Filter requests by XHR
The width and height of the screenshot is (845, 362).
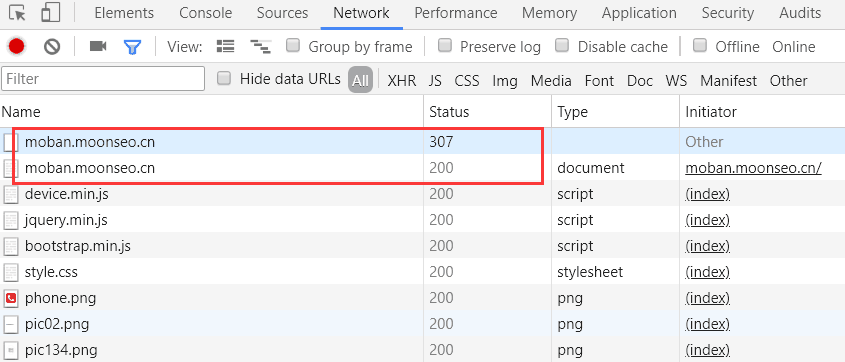[x=402, y=81]
